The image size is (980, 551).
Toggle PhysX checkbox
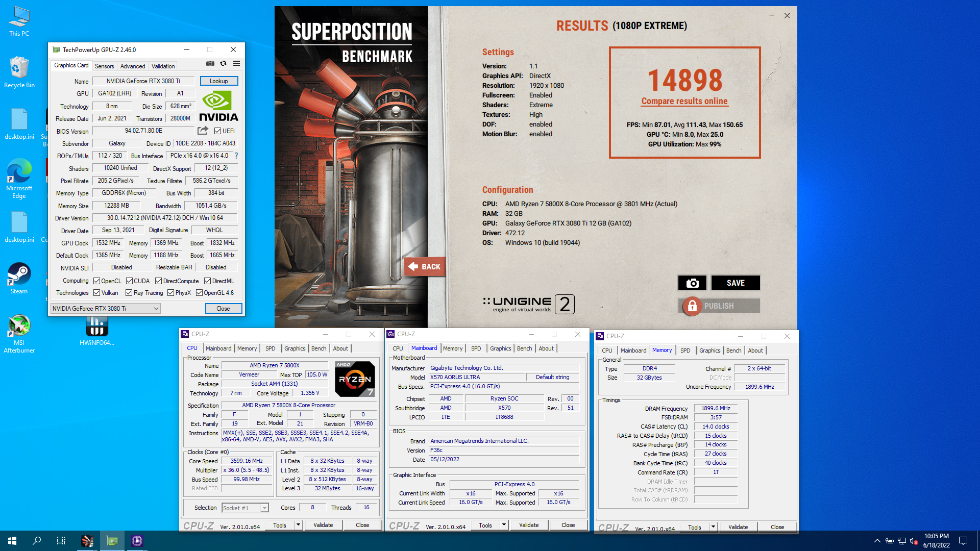(170, 293)
